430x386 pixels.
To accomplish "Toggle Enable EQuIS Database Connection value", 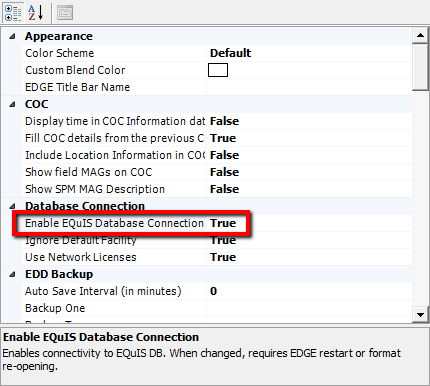I will click(x=309, y=223).
